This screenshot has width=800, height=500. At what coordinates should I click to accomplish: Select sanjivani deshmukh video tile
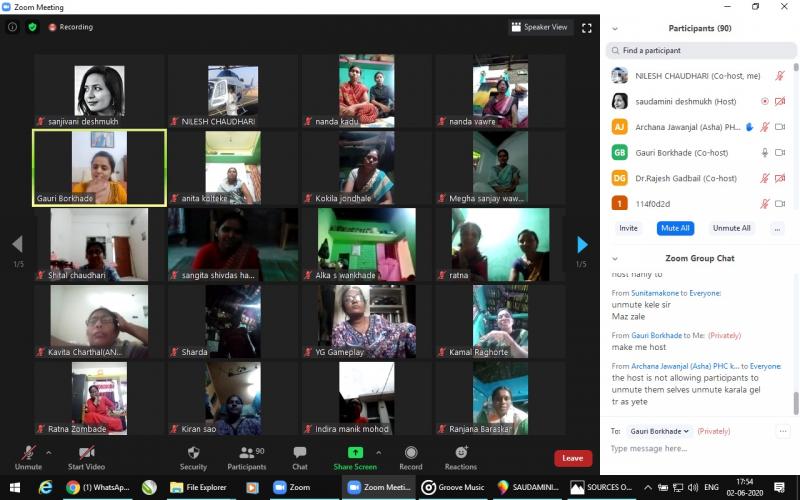tap(99, 91)
